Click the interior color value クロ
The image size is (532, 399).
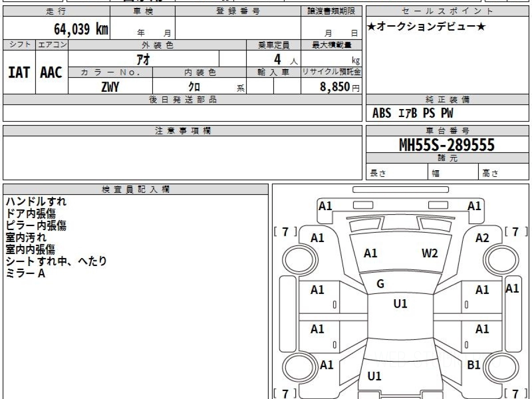194,87
